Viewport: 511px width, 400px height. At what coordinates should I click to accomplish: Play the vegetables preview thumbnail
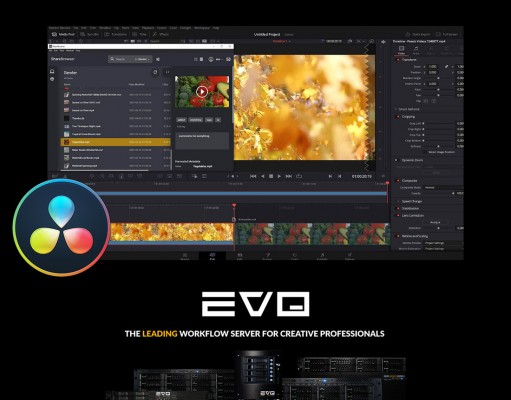(x=202, y=91)
